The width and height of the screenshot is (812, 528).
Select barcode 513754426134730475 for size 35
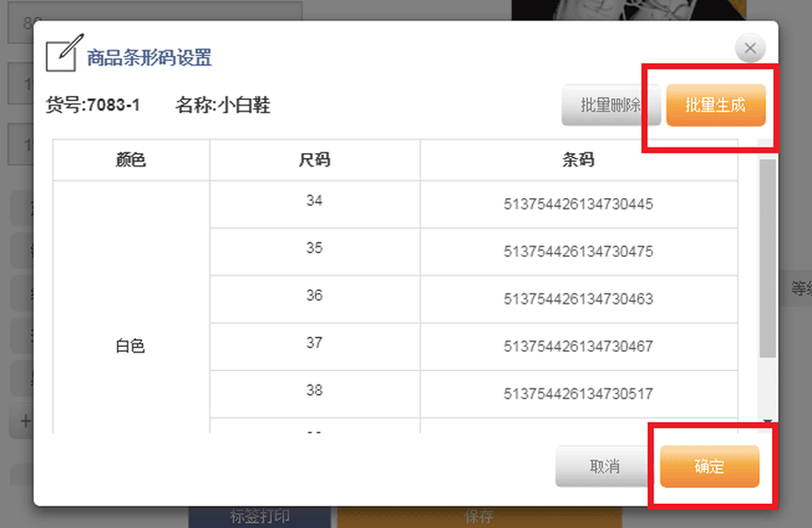click(578, 252)
